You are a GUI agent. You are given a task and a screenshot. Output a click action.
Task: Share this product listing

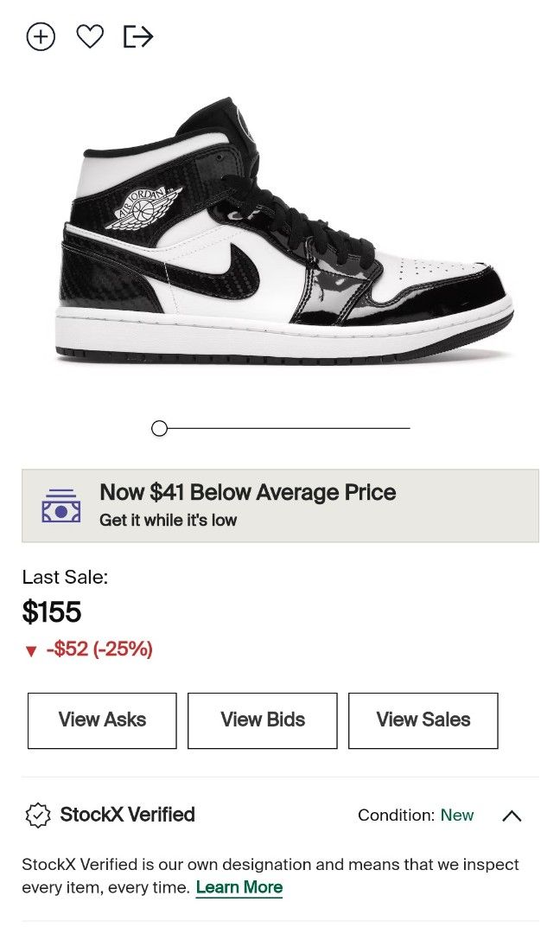(x=138, y=36)
